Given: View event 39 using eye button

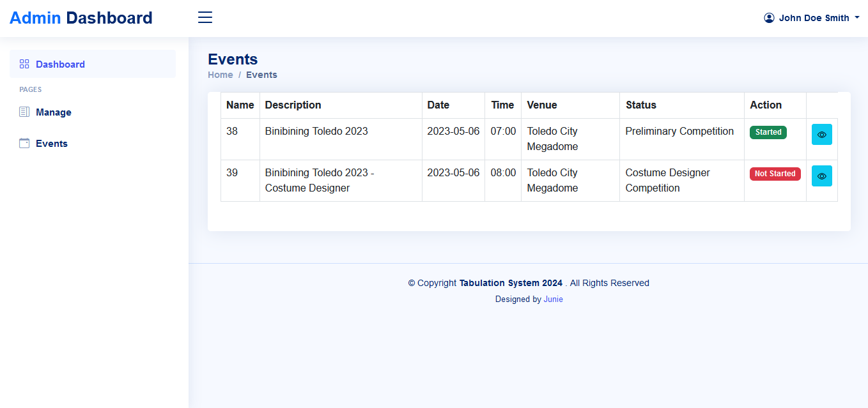Looking at the screenshot, I should coord(821,176).
